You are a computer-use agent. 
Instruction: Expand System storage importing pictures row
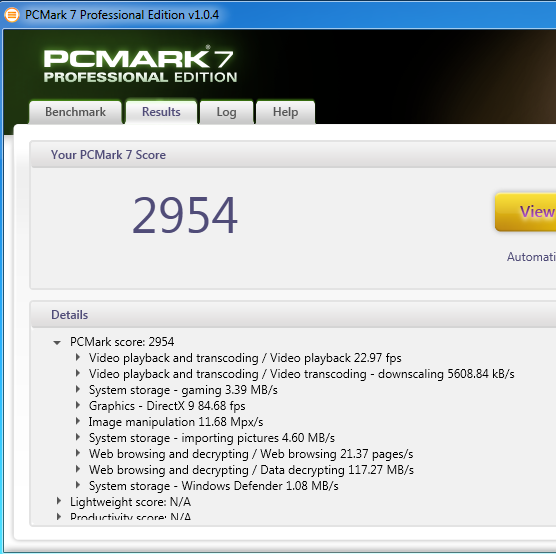pyautogui.click(x=78, y=437)
